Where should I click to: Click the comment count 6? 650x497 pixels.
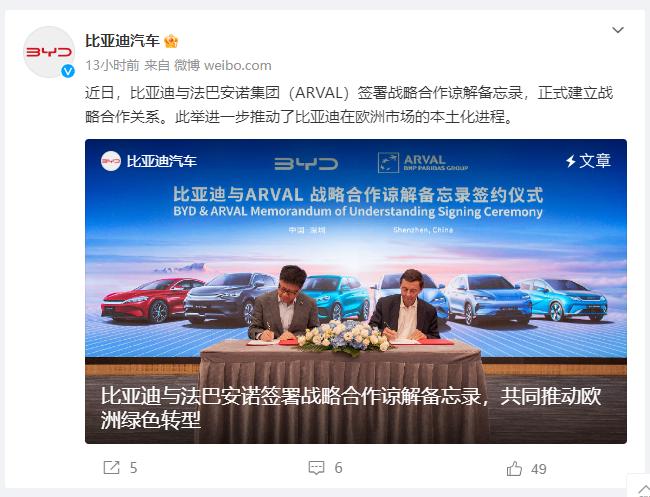point(338,468)
